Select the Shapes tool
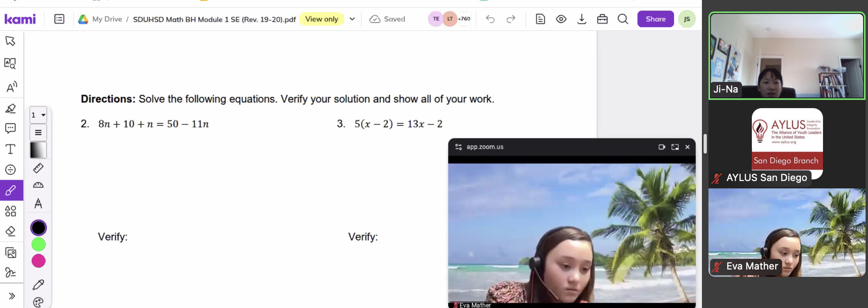 10,211
